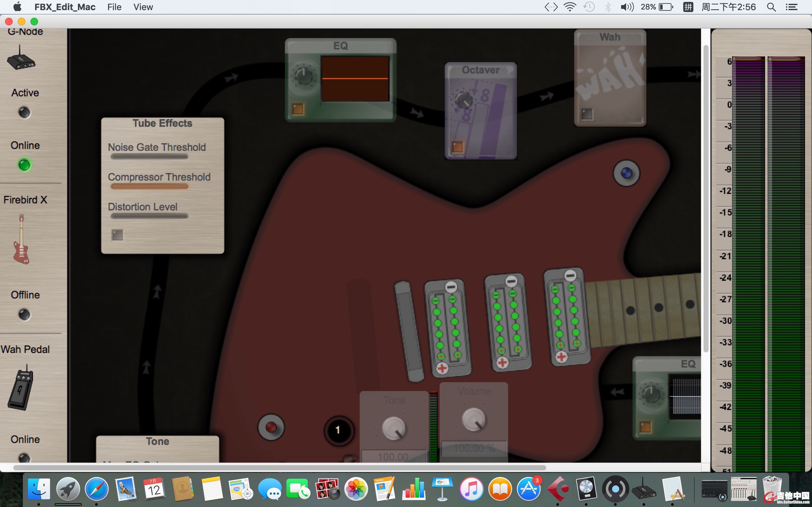Toggle the Wah pedal enable square
The height and width of the screenshot is (507, 812).
[587, 114]
